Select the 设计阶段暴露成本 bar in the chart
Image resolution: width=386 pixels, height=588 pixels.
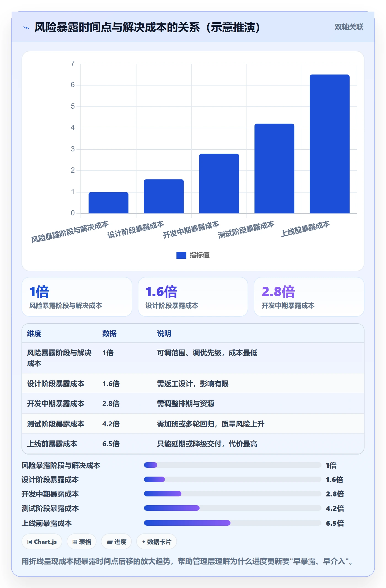click(x=164, y=196)
